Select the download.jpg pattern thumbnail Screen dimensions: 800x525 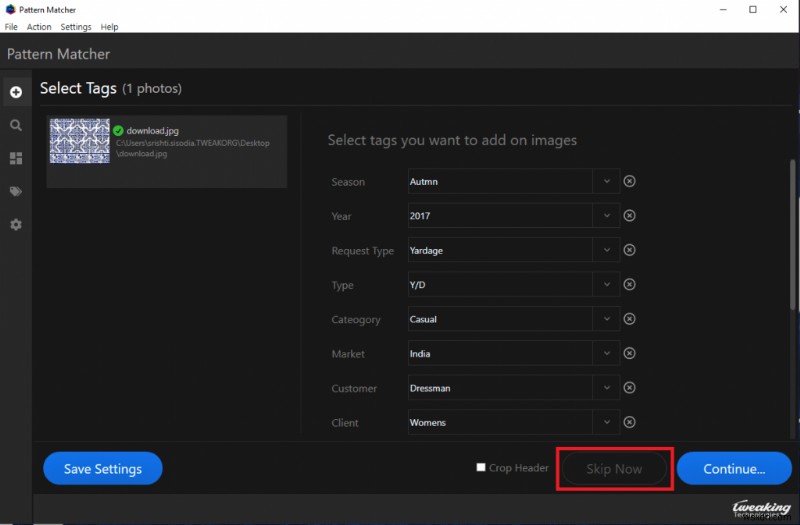point(80,141)
